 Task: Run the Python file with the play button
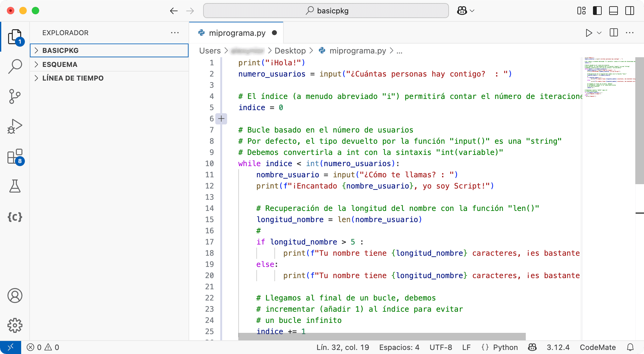click(x=588, y=33)
